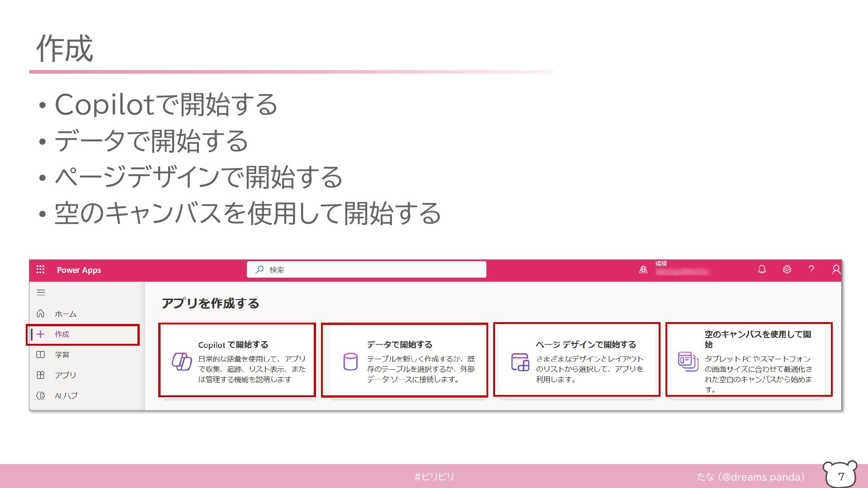This screenshot has width=868, height=488.
Task: Click the slide title 作成
Action: [65, 48]
